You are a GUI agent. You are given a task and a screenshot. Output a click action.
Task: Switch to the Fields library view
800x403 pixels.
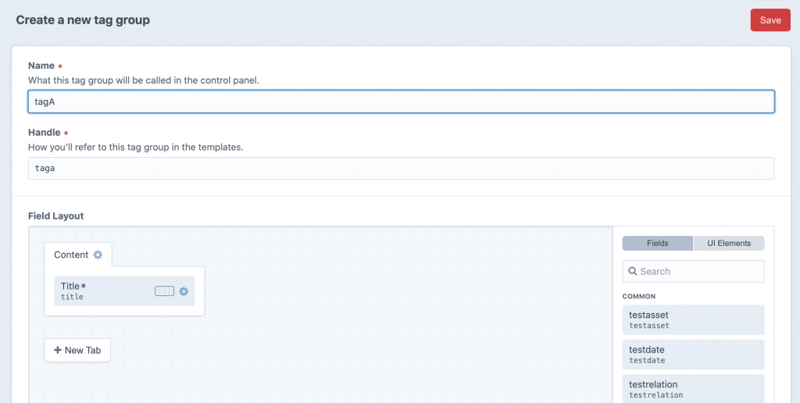click(657, 243)
